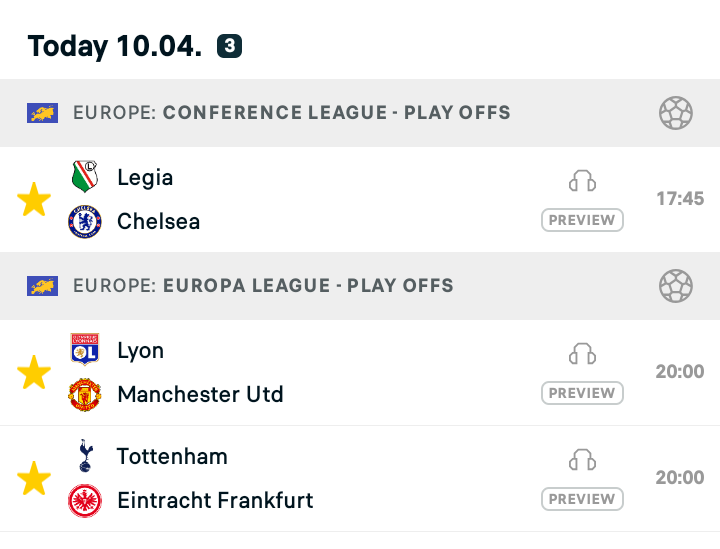Open PREVIEW for Tottenham vs Eintracht Frankfurt
720x549 pixels.
pos(582,499)
